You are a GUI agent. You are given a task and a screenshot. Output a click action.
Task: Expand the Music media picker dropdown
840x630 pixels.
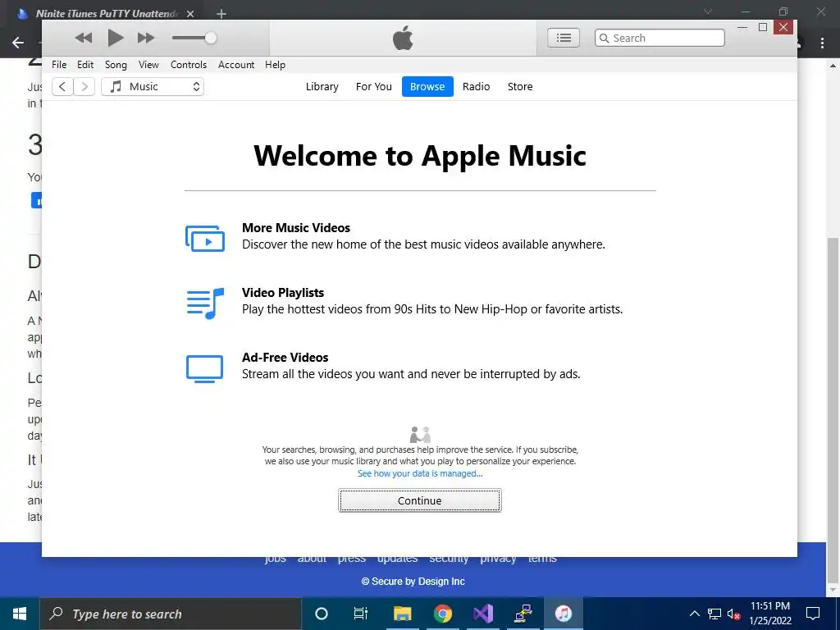pos(153,87)
